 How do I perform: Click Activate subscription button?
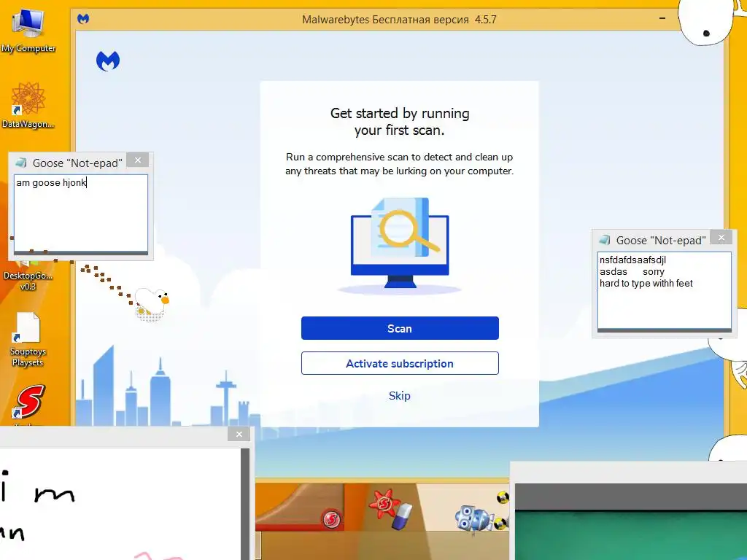[x=400, y=363]
